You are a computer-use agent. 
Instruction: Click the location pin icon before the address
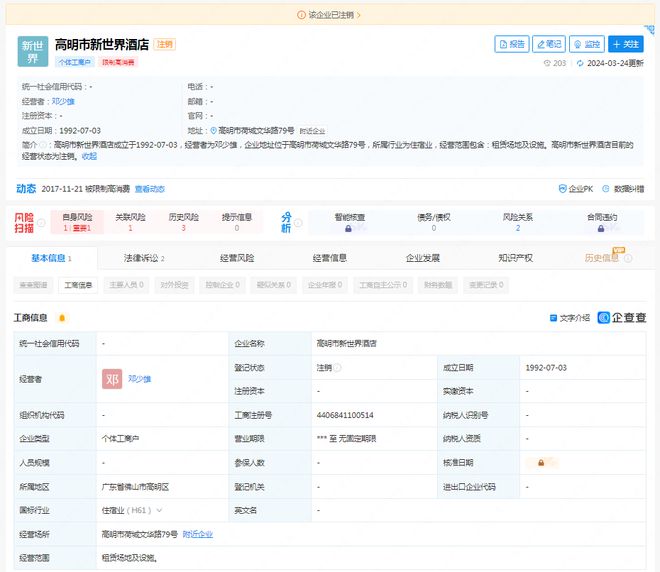[213, 130]
